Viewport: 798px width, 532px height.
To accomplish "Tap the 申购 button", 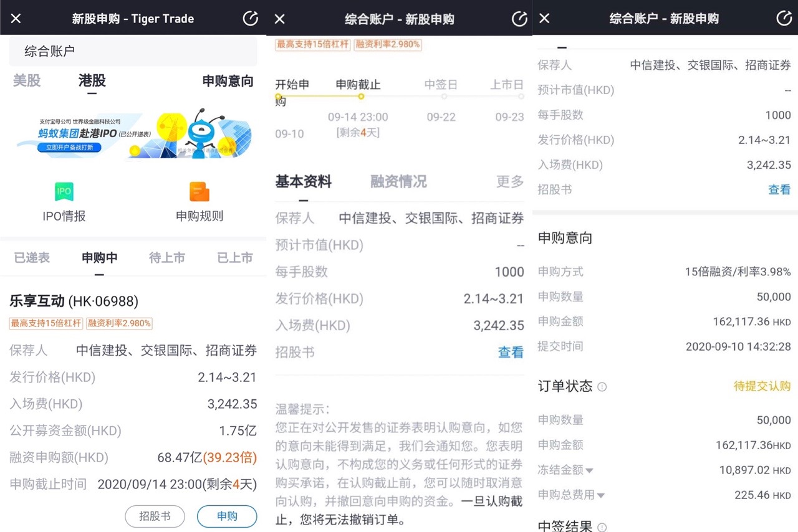I will (227, 516).
